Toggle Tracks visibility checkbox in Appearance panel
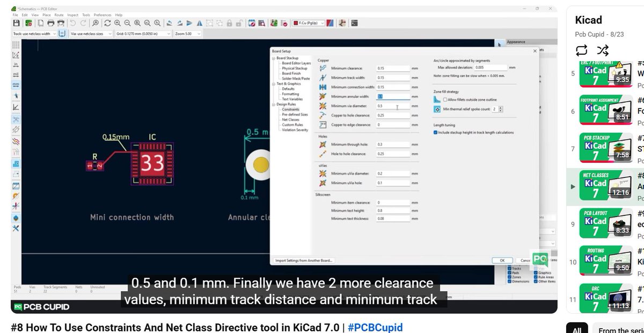This screenshot has height=333, width=644. point(509,269)
